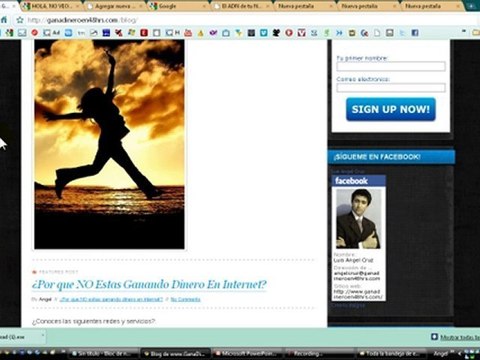Click the Correo electronico input field
480x360 pixels.
(x=391, y=88)
